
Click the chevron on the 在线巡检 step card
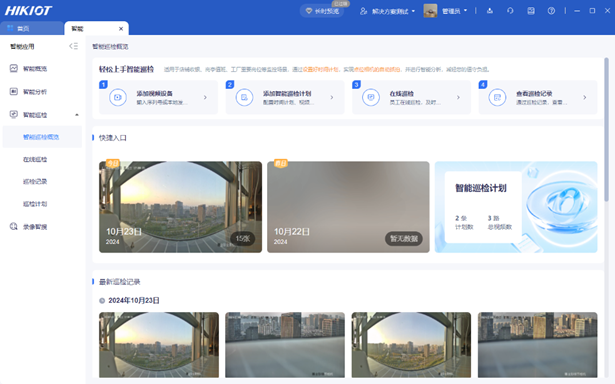pyautogui.click(x=458, y=97)
